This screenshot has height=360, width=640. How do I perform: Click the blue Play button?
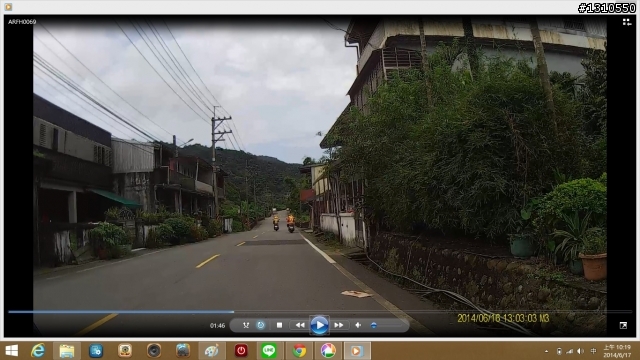pos(319,325)
